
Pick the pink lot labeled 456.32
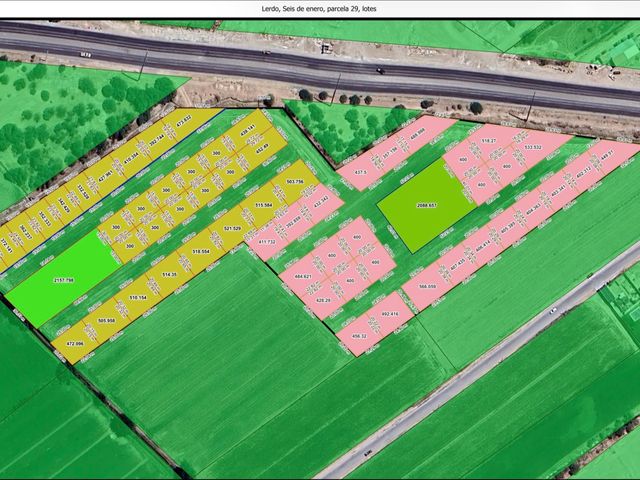tap(359, 336)
